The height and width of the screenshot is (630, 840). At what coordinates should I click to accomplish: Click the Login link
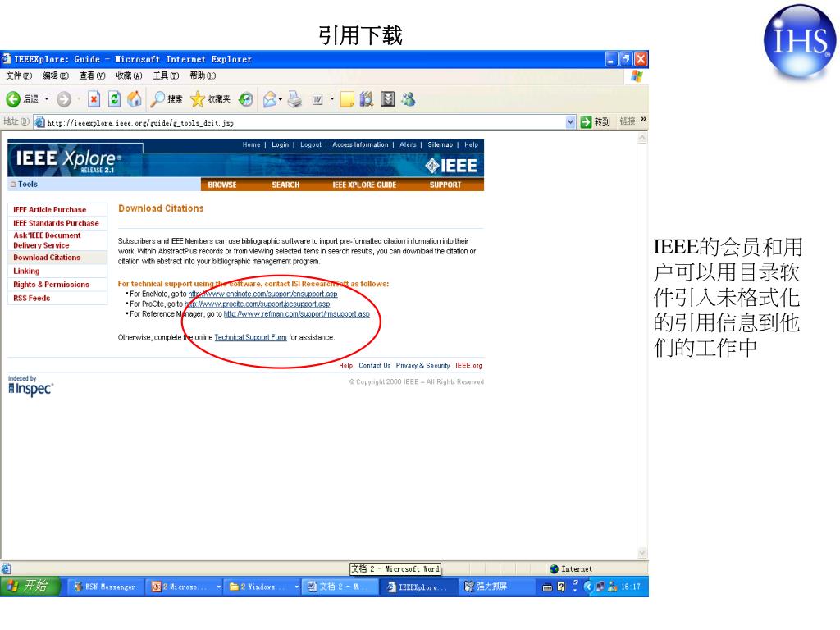281,144
